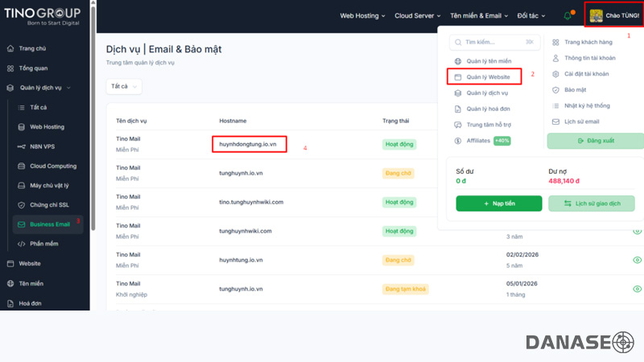Click Cài đặt tài khoản gear

coord(555,74)
